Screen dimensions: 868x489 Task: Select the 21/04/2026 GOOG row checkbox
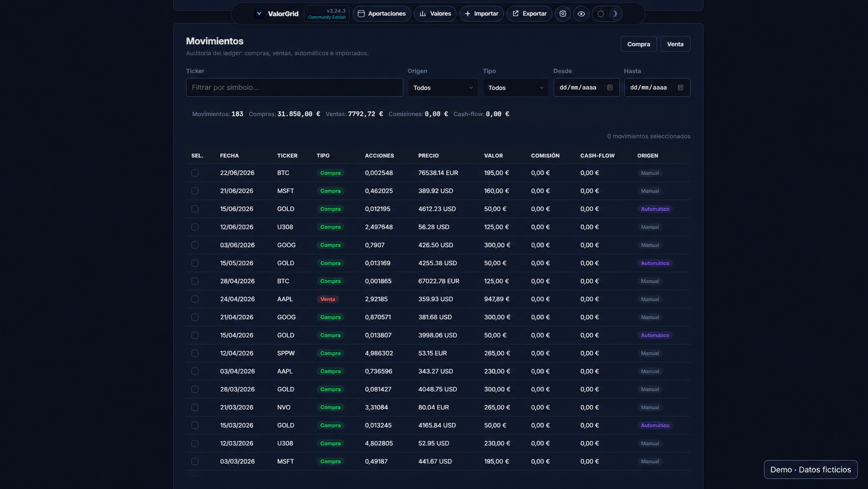tap(195, 317)
